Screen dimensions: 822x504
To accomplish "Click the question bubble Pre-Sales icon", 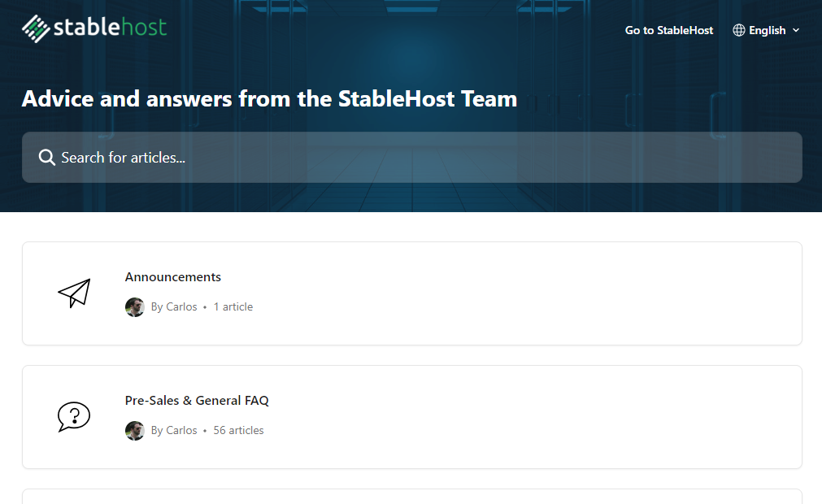I will click(x=74, y=417).
